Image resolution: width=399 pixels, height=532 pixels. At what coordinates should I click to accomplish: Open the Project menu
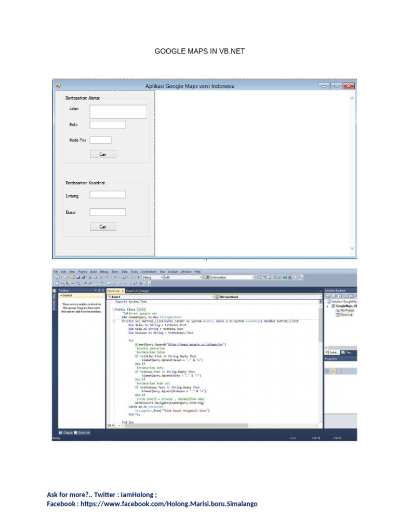pyautogui.click(x=83, y=272)
